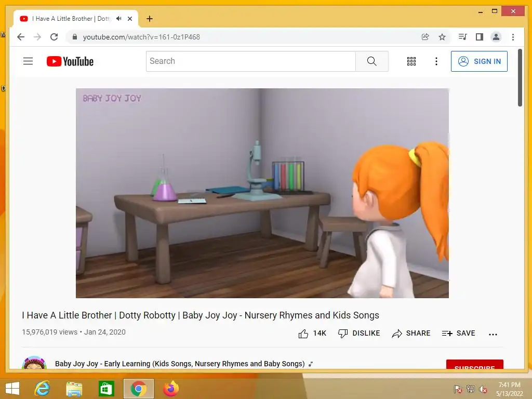This screenshot has width=532, height=399.
Task: Click the video player to pause
Action: click(x=262, y=193)
